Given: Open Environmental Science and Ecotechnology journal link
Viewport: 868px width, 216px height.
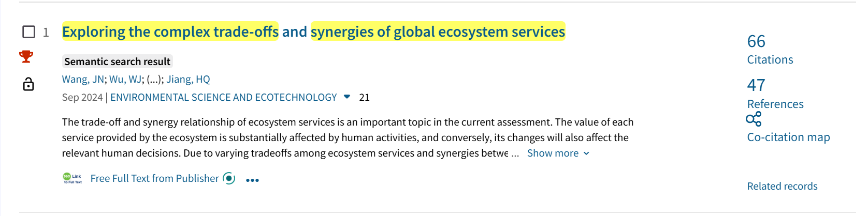Looking at the screenshot, I should tap(223, 97).
